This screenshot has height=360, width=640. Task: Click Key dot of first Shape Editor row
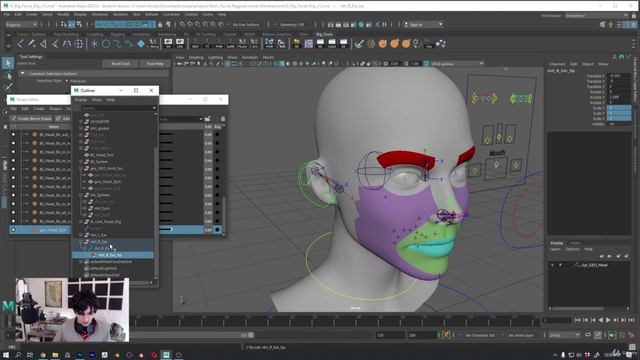coord(217,134)
